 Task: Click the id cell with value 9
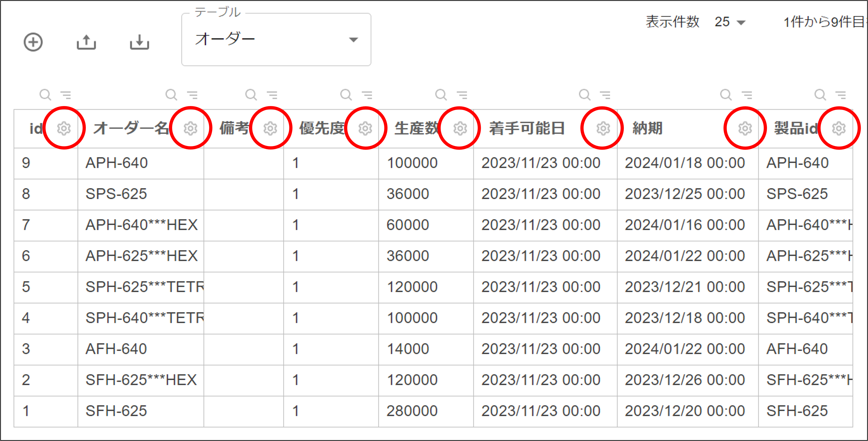pos(46,163)
